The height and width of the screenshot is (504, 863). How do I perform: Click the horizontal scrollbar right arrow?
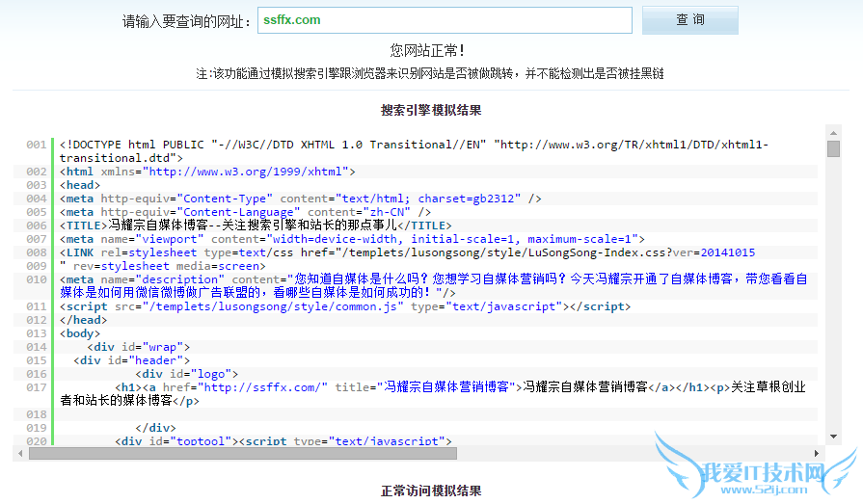click(816, 453)
